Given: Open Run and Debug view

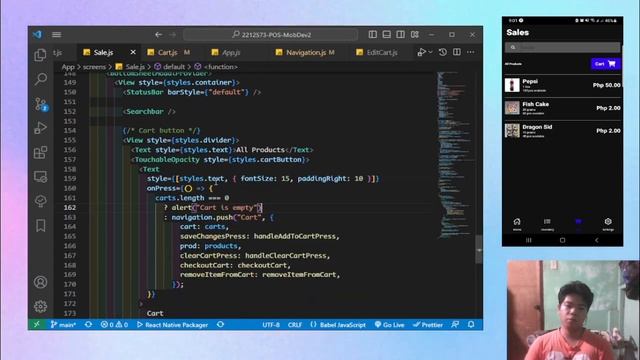Looking at the screenshot, I should point(40,128).
